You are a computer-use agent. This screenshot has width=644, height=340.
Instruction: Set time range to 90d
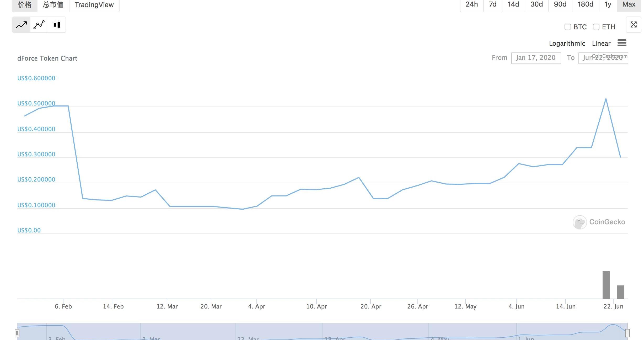pos(560,4)
